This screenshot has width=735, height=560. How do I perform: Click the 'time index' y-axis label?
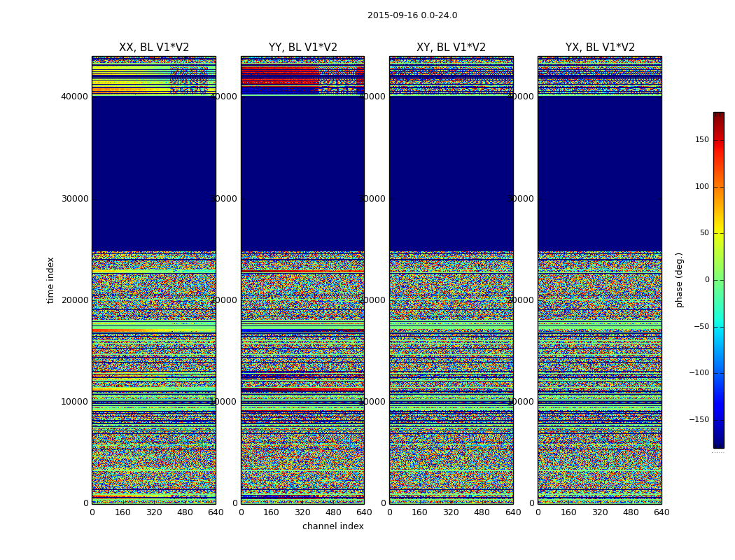(x=50, y=280)
